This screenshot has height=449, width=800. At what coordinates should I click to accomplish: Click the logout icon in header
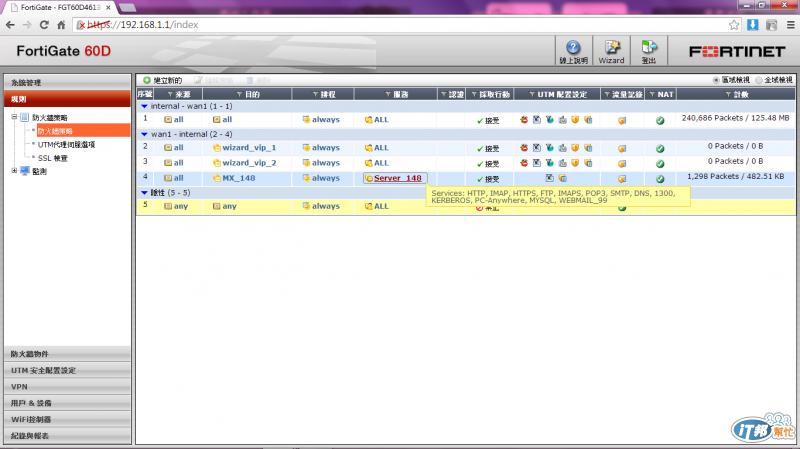coord(648,51)
